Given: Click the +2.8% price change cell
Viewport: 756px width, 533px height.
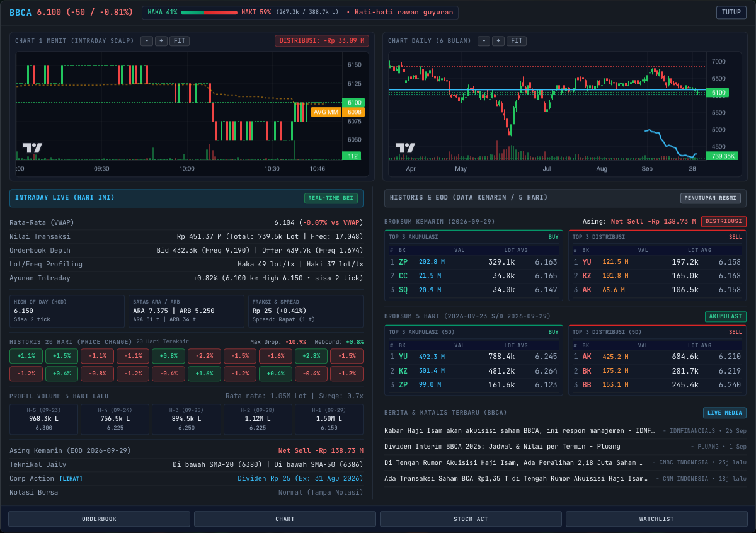Looking at the screenshot, I should [x=311, y=356].
